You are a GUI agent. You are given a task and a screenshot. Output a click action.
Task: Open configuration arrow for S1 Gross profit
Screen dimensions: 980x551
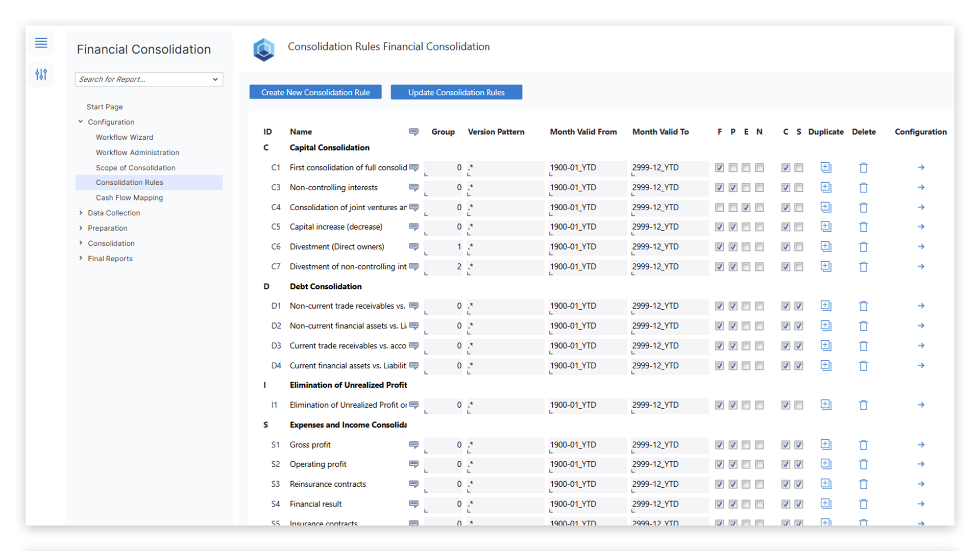point(921,444)
